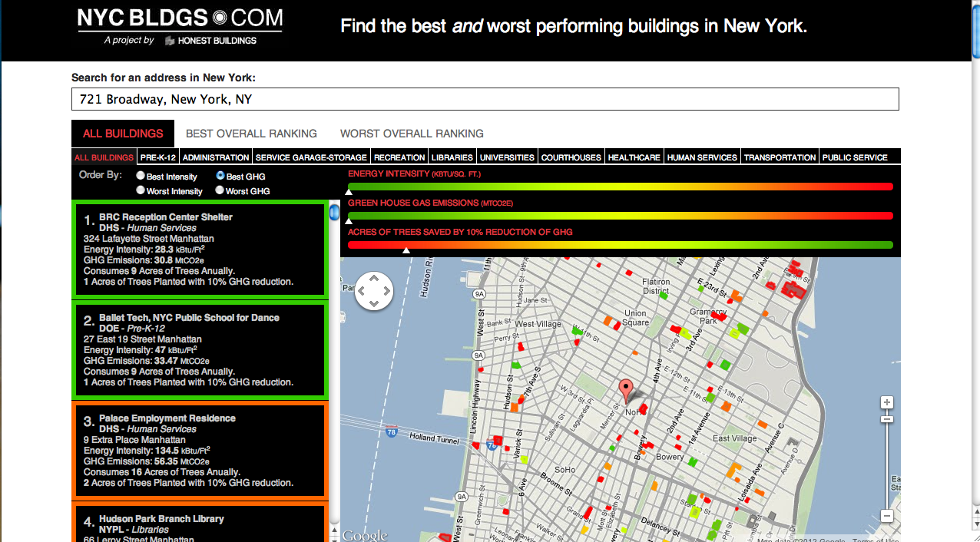Pan the map up with the arrow control
Image resolution: width=980 pixels, height=542 pixels.
coord(374,279)
